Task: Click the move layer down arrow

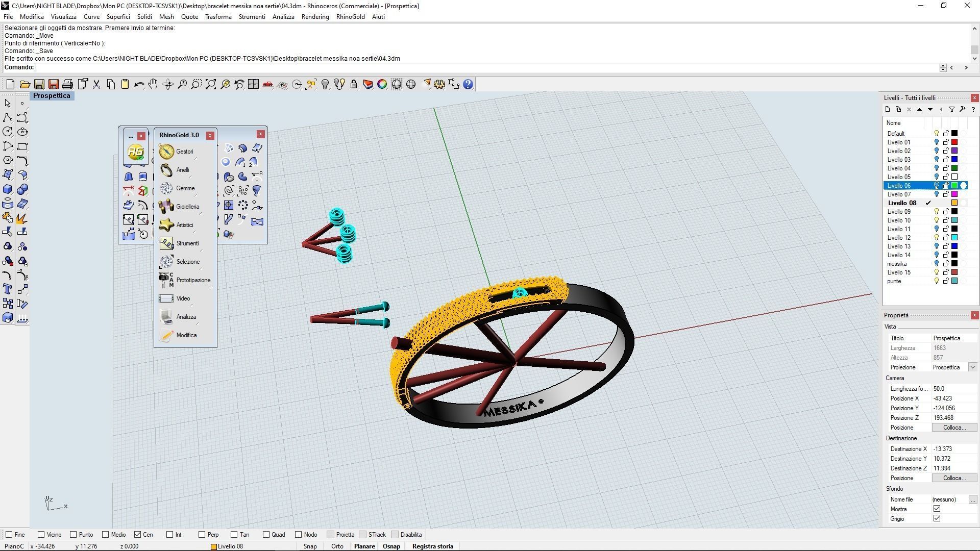Action: point(930,109)
